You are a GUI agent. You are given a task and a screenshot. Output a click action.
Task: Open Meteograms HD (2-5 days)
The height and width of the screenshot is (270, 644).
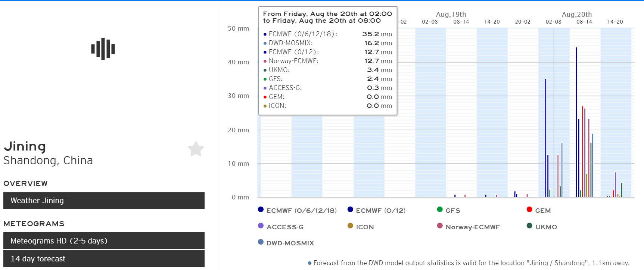point(104,241)
